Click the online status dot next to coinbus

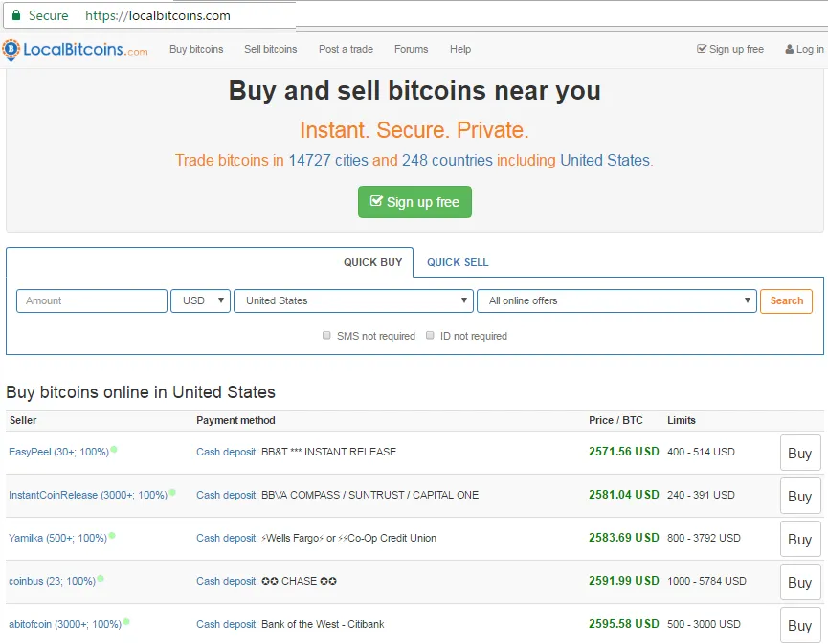coord(101,579)
